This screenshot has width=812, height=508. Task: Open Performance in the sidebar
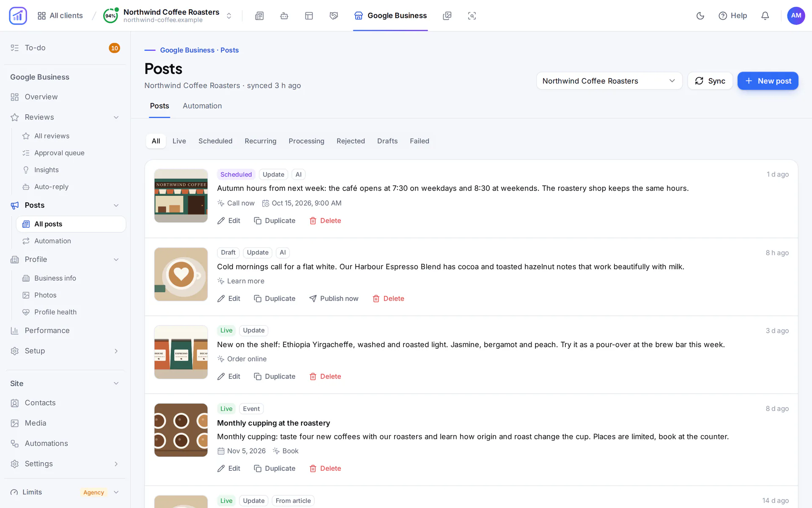[x=65, y=331]
